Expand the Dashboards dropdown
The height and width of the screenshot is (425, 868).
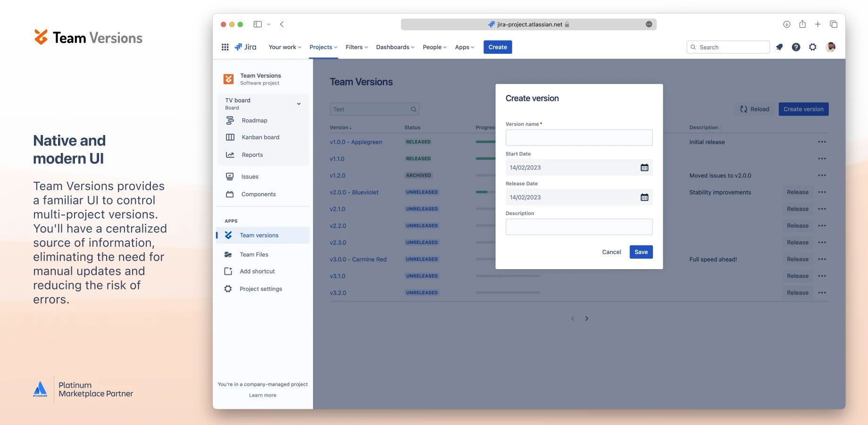(x=395, y=47)
